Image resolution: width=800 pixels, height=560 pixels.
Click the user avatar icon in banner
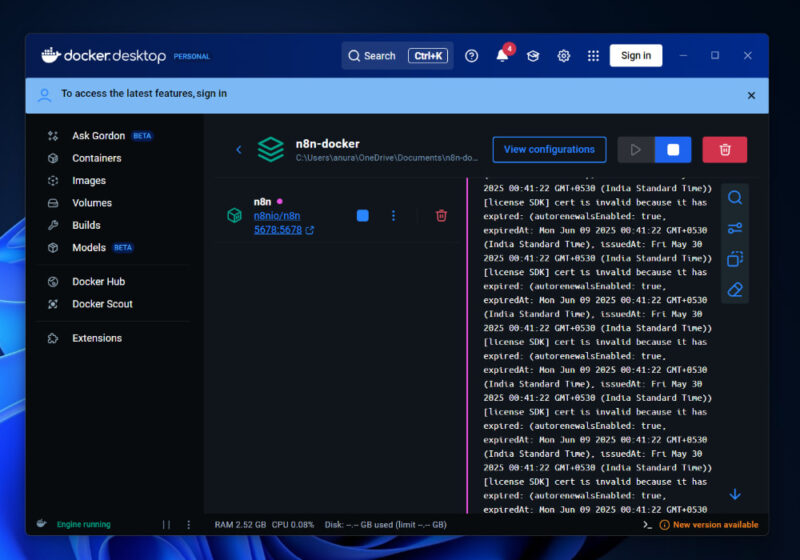pos(44,95)
